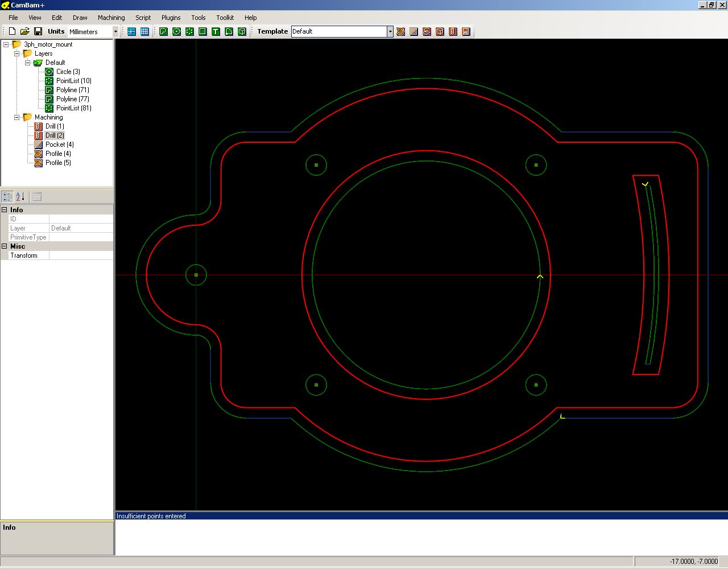Select the draw Text tool
Image resolution: width=728 pixels, height=569 pixels.
(216, 31)
